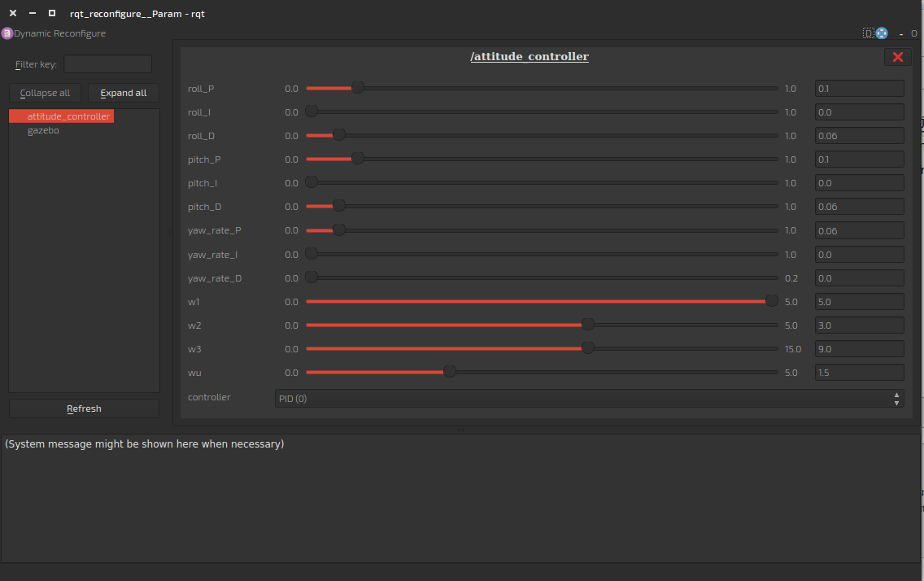924x581 pixels.
Task: Click the Dynamic Reconfigure plugin icon
Action: (7, 33)
